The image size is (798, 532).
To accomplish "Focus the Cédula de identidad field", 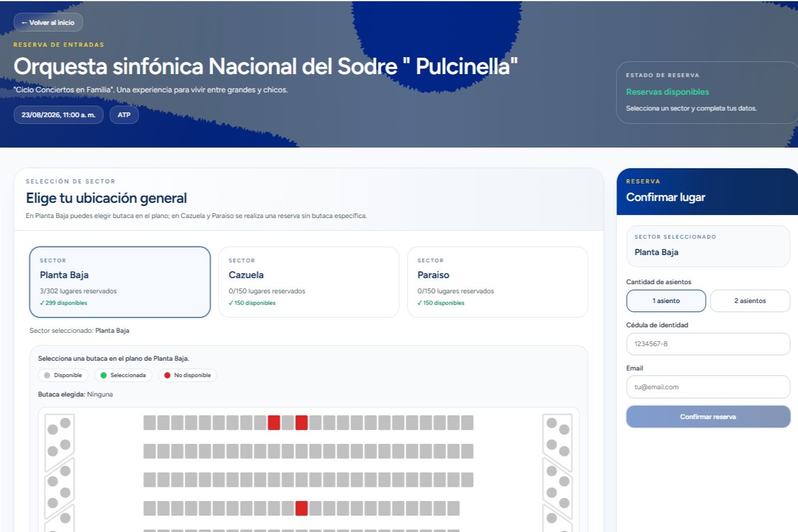I will pyautogui.click(x=708, y=344).
